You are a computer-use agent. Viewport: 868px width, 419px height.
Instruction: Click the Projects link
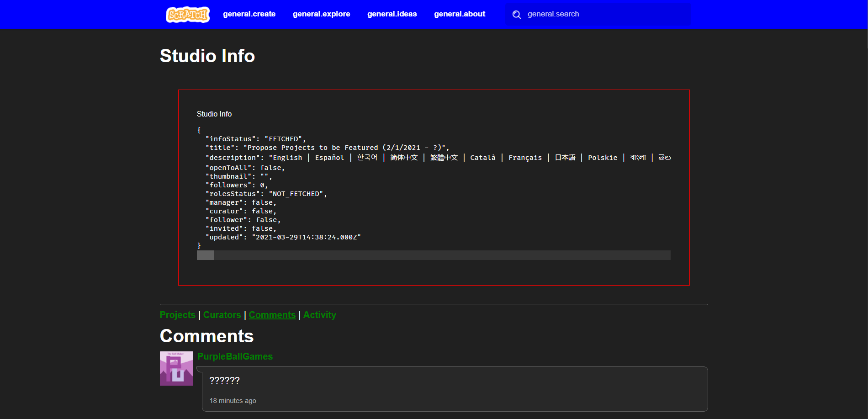pyautogui.click(x=177, y=315)
